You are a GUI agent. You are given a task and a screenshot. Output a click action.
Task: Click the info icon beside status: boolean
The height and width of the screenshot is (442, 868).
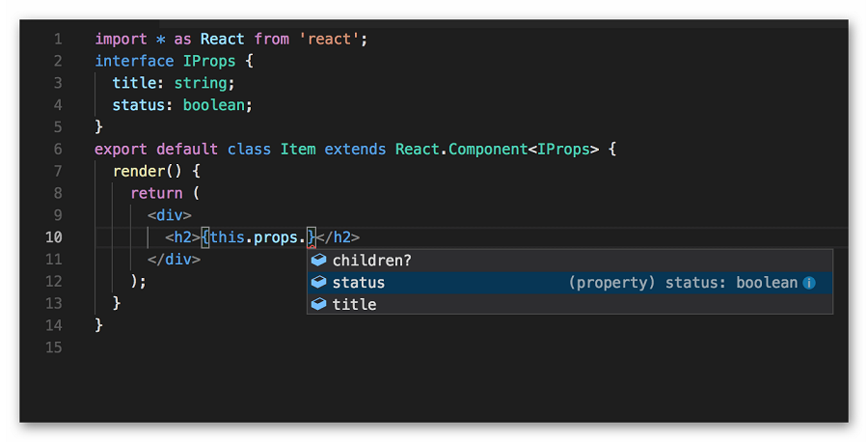coord(809,283)
